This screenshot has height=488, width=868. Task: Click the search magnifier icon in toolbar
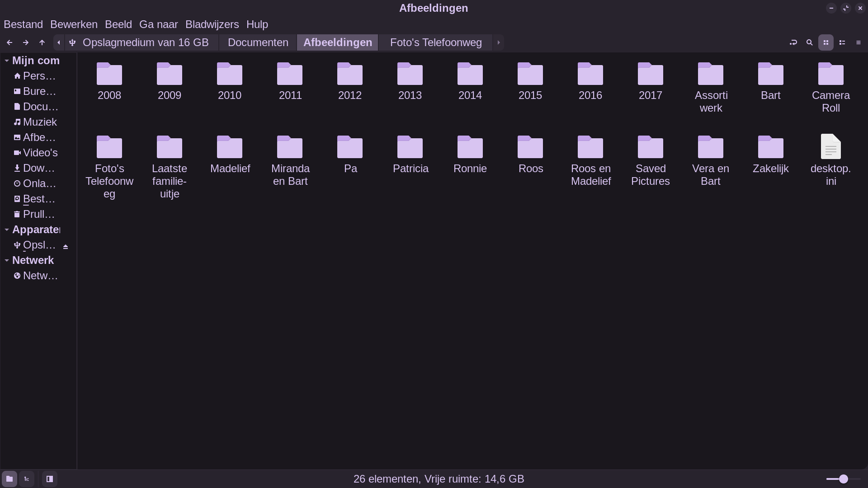click(x=809, y=42)
